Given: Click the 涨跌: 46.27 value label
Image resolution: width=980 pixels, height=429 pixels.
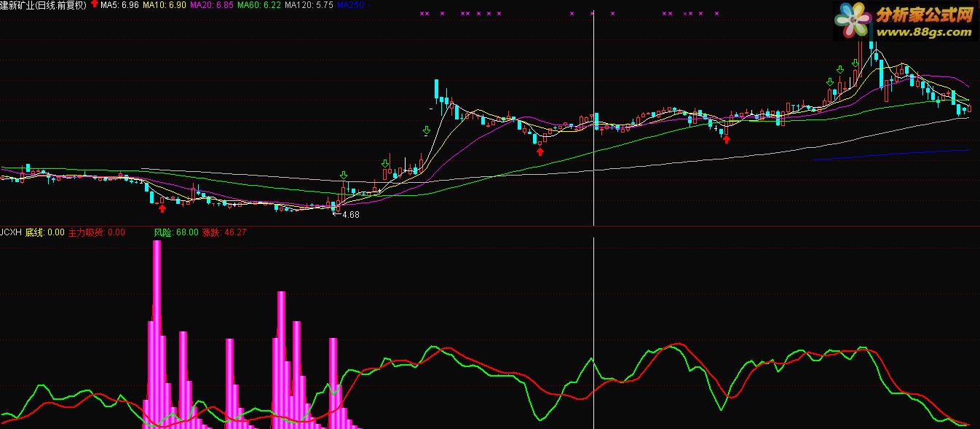Looking at the screenshot, I should [224, 232].
